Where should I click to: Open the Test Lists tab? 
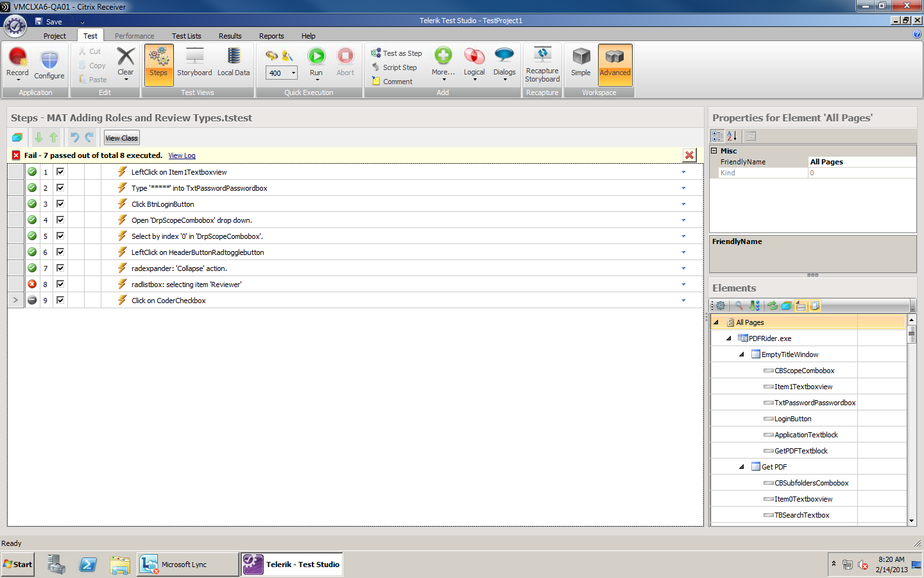(x=186, y=36)
